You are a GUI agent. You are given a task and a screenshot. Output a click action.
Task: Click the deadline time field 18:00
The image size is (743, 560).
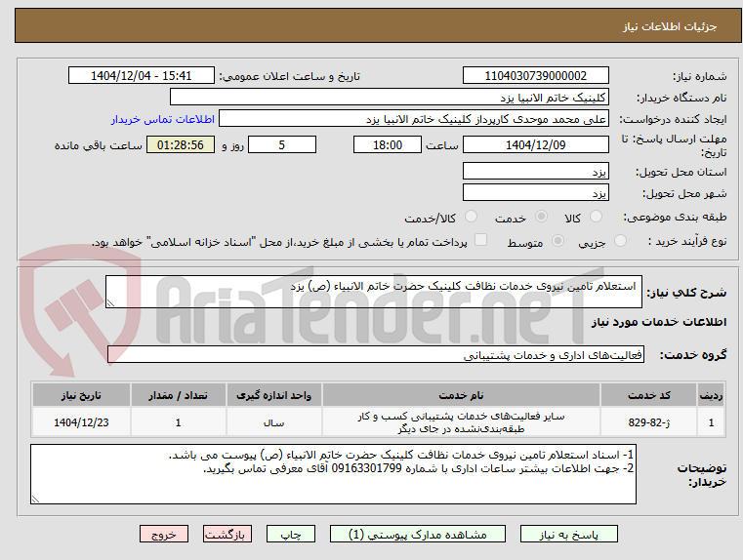(x=388, y=144)
